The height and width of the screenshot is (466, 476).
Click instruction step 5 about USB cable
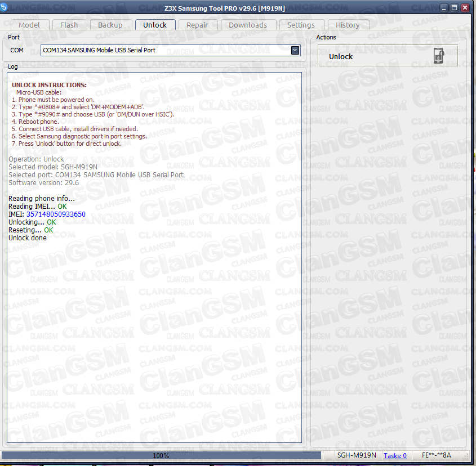(75, 129)
